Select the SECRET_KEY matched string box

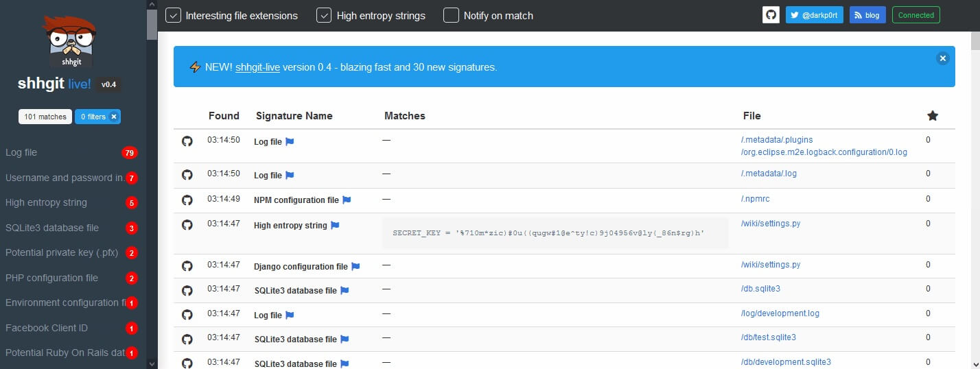(x=555, y=234)
